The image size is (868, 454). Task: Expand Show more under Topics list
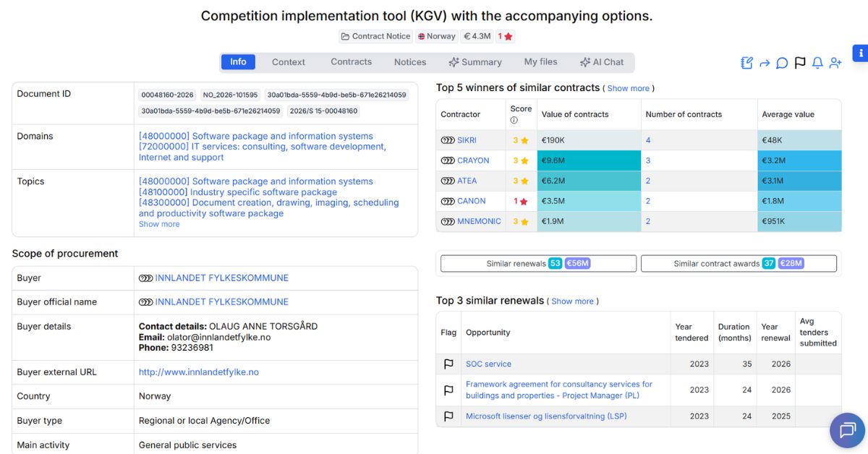(159, 224)
